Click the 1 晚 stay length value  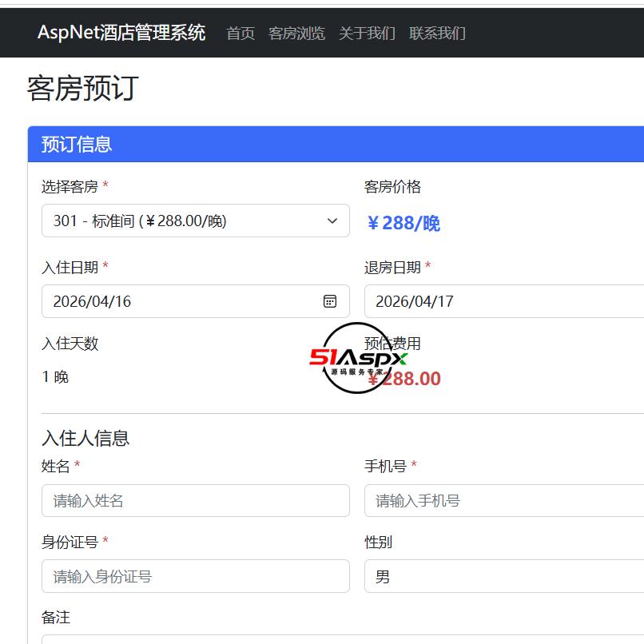(55, 376)
